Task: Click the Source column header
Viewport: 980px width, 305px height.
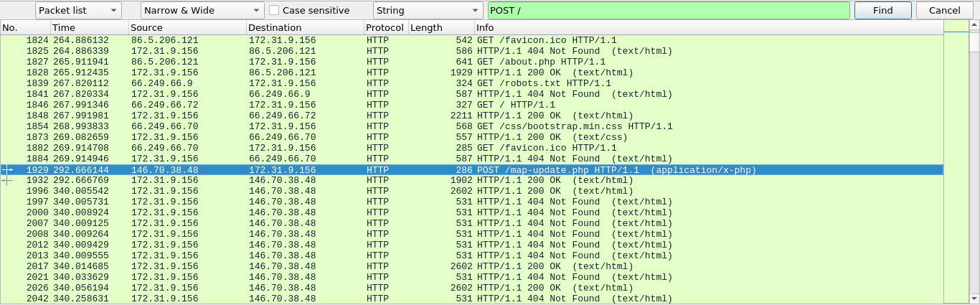Action: click(x=187, y=28)
